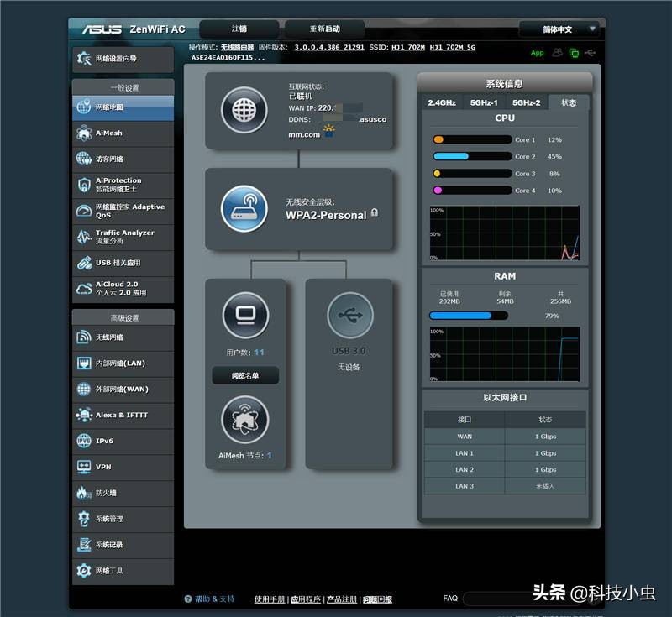Click the SSID HJ1_702M link
672x617 pixels.
coord(408,47)
